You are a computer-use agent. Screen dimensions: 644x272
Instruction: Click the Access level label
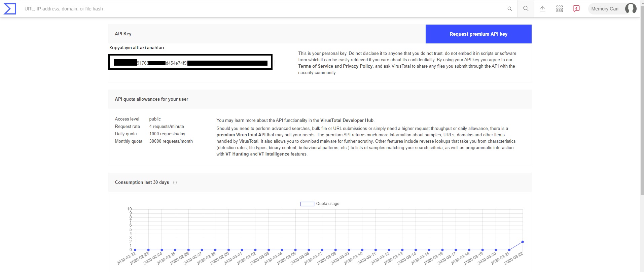127,119
